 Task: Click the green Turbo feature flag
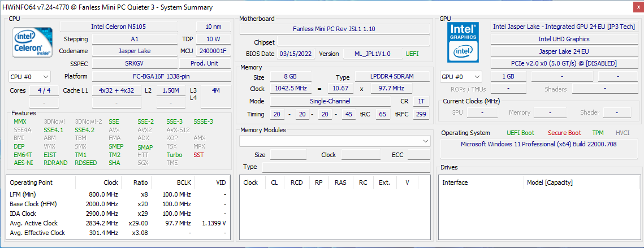pos(174,155)
